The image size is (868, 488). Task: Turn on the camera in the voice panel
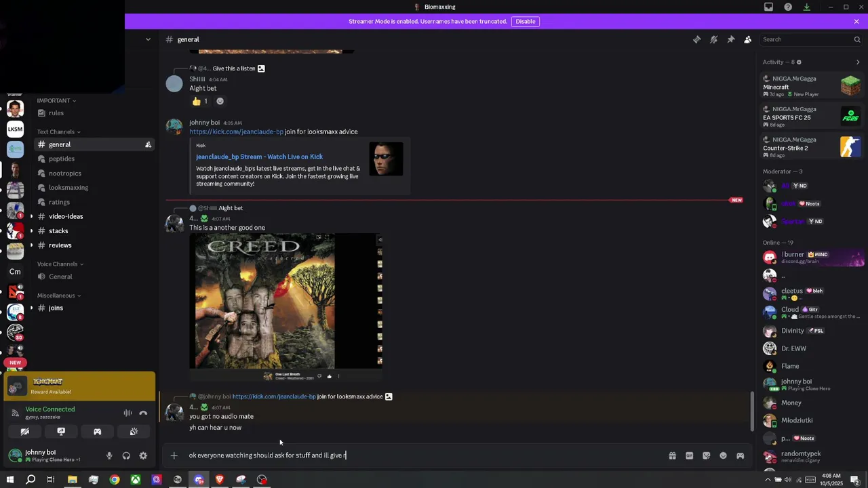[x=25, y=431]
